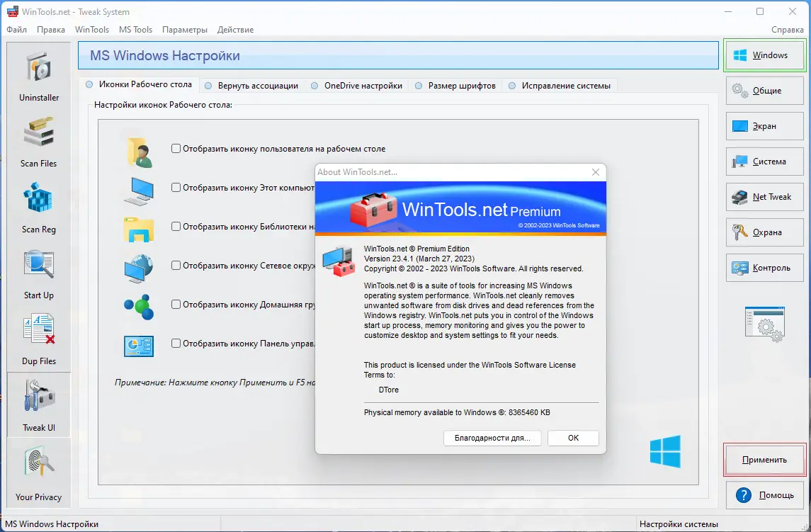Check Отобразить иконку Сетевое окружение
The image size is (811, 532).
(176, 266)
